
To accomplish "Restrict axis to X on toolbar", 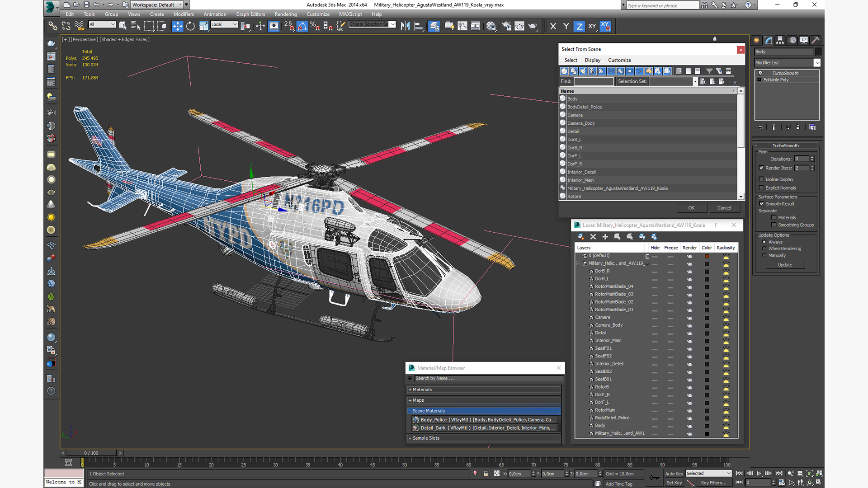I will 553,26.
